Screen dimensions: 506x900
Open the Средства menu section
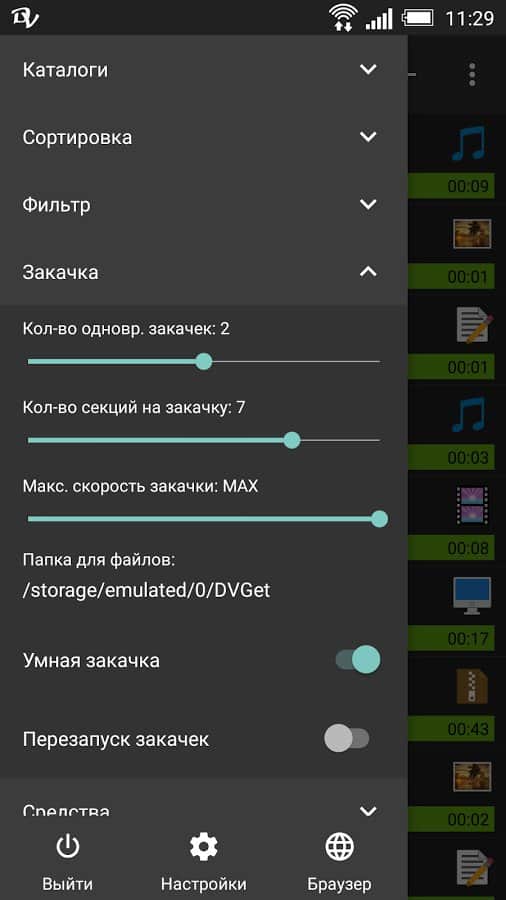click(x=204, y=810)
